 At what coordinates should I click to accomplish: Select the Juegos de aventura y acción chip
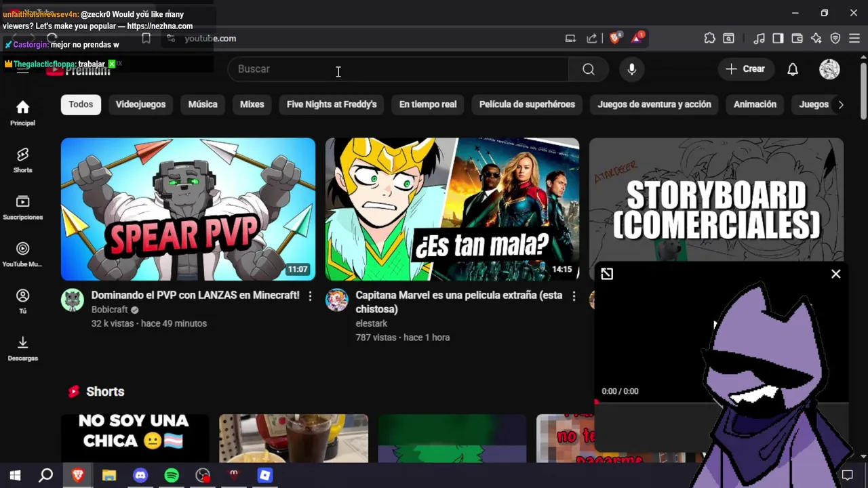(x=654, y=104)
